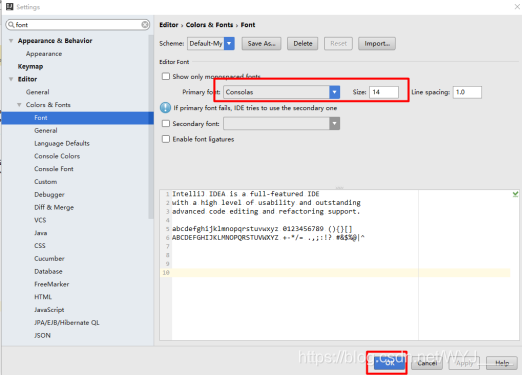The image size is (523, 376).
Task: Select Appearance in settings tree
Action: click(44, 54)
